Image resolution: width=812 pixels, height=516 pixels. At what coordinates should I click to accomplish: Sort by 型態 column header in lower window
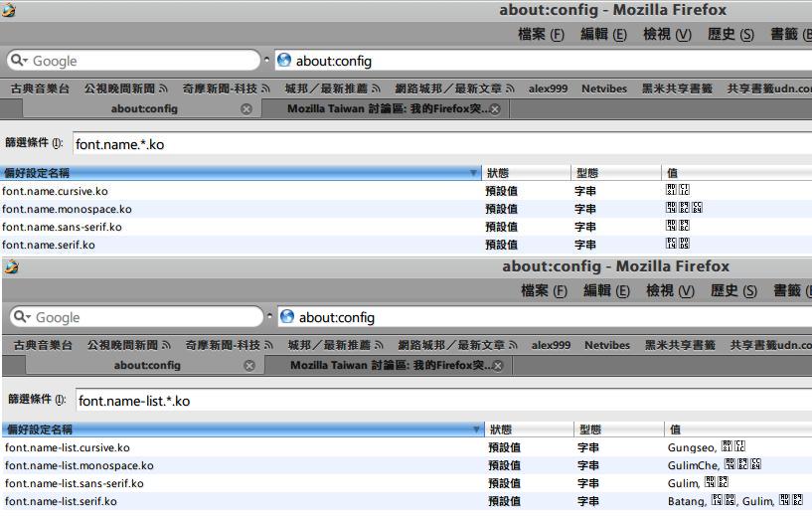click(x=619, y=430)
